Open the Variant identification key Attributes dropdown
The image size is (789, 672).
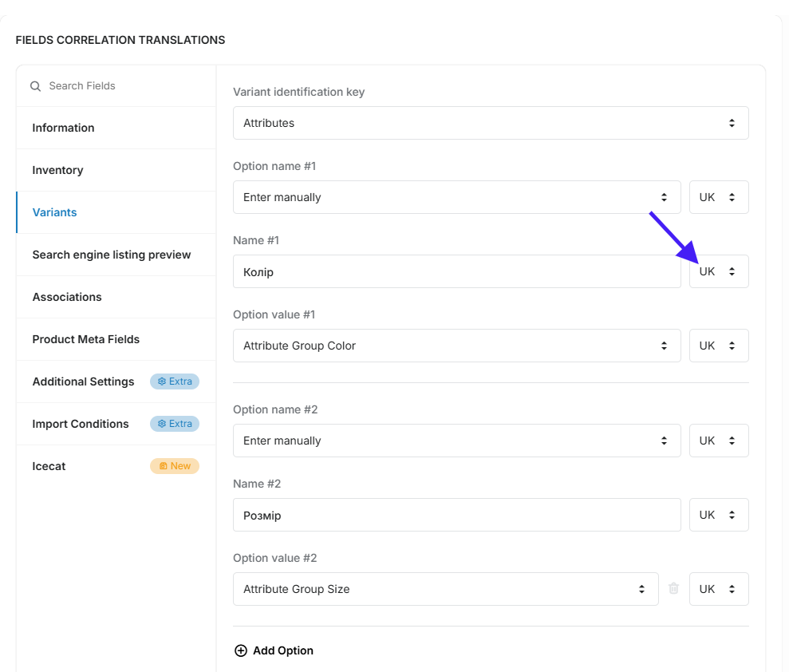point(491,123)
